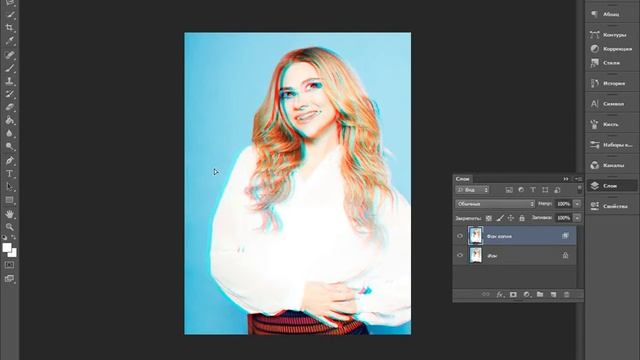Open the Абзац panel
The height and width of the screenshot is (360, 640).
[x=611, y=14]
